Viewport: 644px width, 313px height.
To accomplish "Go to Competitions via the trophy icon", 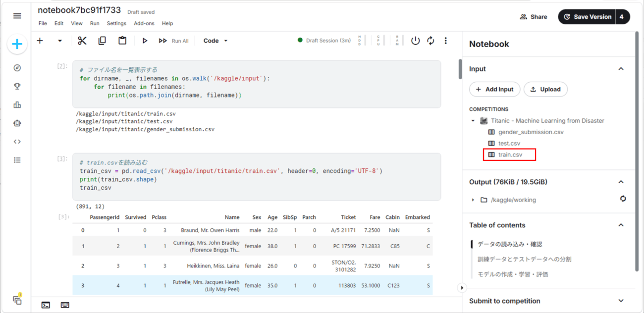I will click(x=17, y=86).
